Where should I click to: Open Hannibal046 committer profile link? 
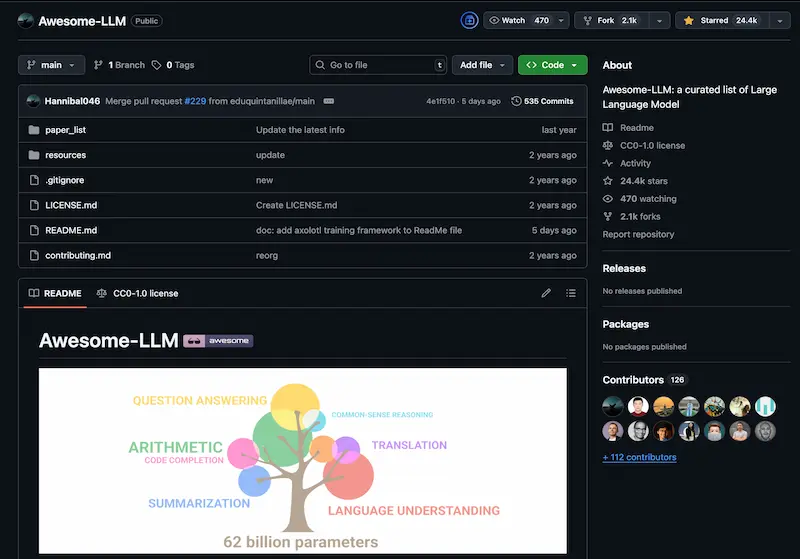click(x=72, y=101)
